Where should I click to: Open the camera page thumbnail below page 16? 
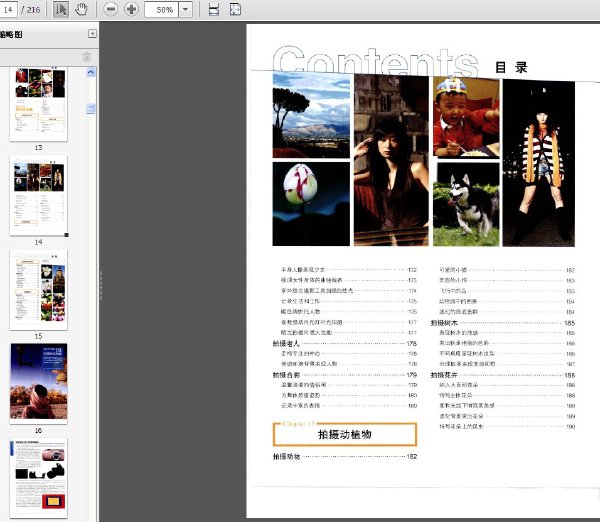coord(39,478)
